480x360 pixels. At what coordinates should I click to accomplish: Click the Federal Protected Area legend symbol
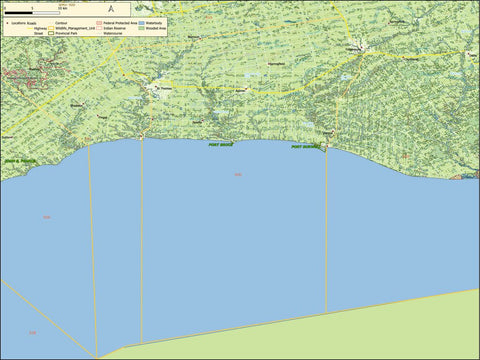(x=99, y=23)
